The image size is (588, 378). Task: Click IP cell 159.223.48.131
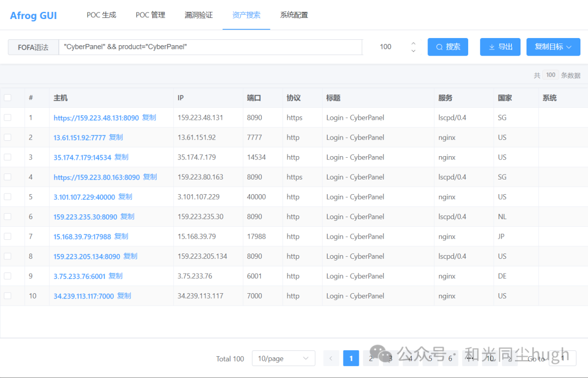[200, 117]
